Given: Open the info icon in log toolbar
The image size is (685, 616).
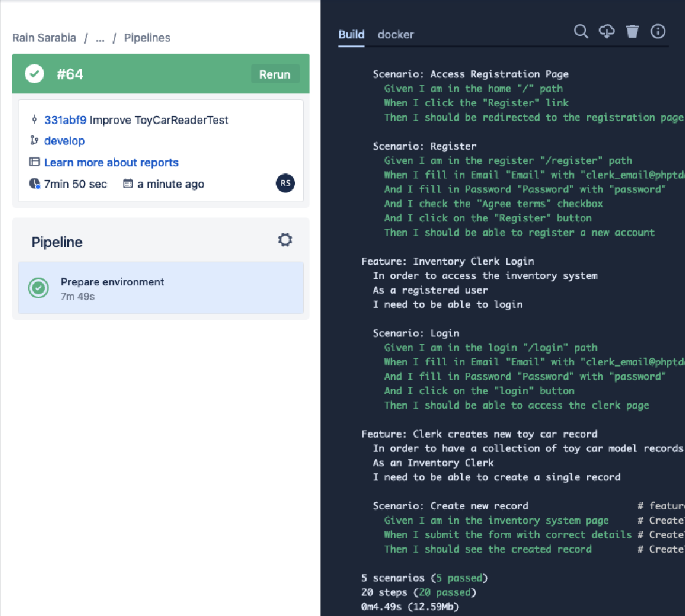Looking at the screenshot, I should [x=658, y=31].
